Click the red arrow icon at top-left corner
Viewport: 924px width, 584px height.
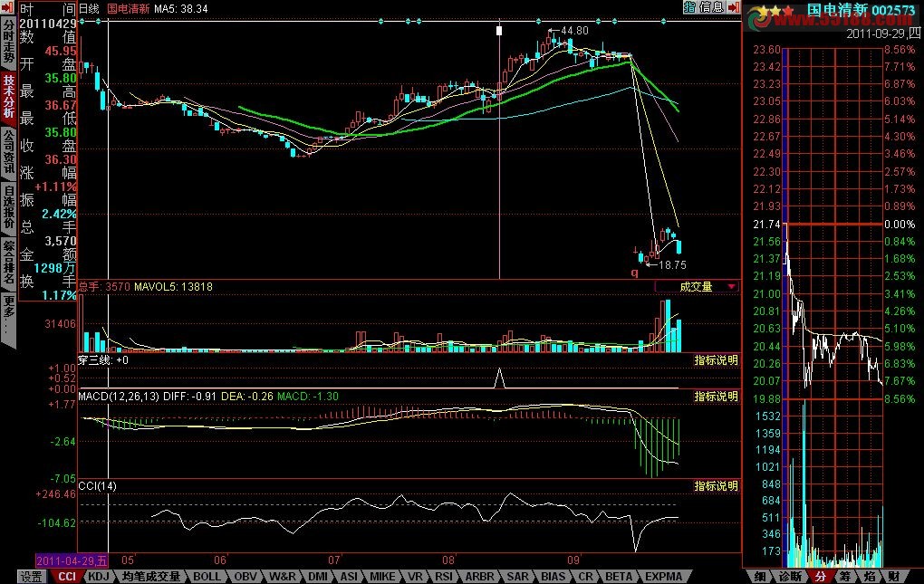7,7
